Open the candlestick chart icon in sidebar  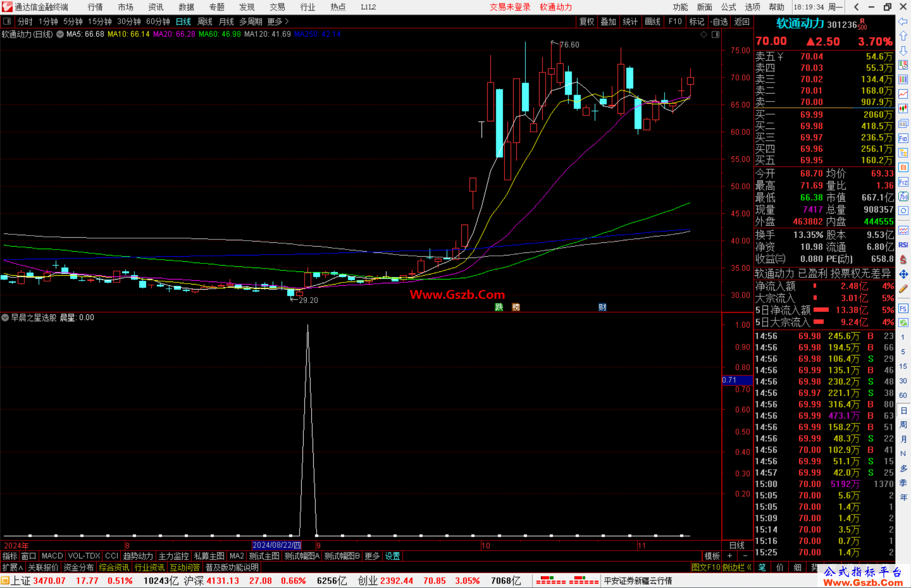click(x=903, y=109)
